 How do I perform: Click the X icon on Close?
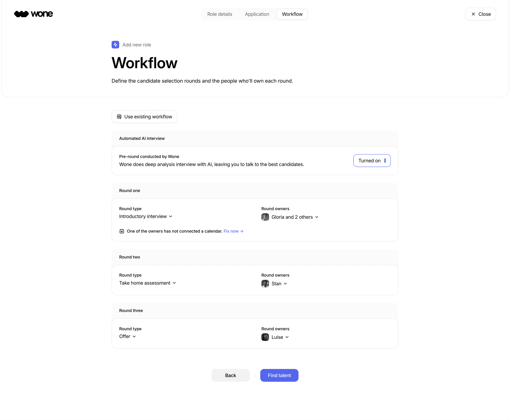473,14
